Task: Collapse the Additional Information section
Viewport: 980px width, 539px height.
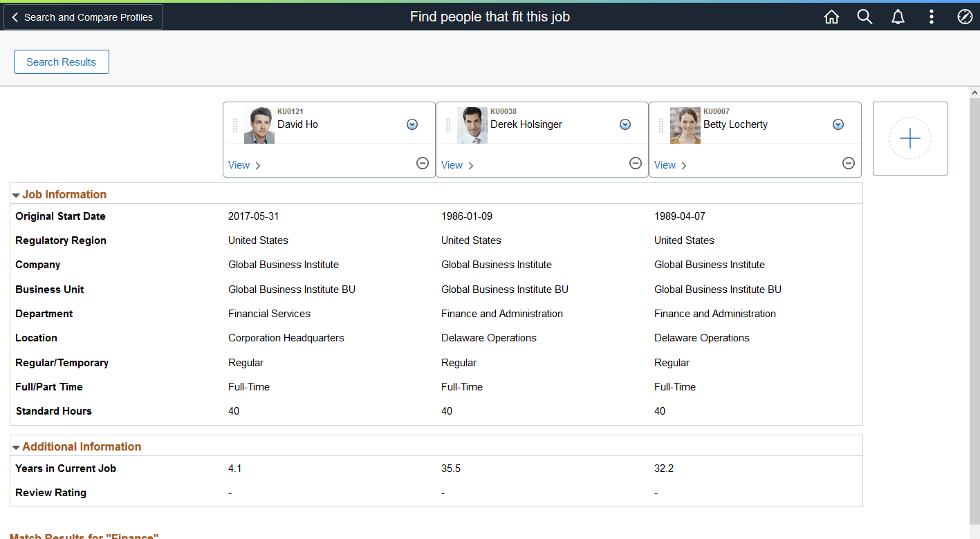Action: coord(16,446)
